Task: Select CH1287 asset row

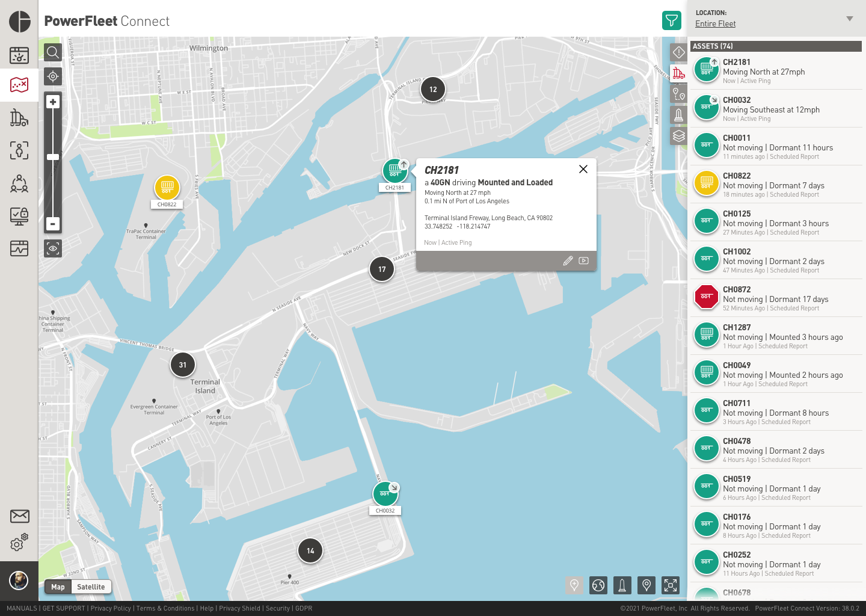Action: 776,336
